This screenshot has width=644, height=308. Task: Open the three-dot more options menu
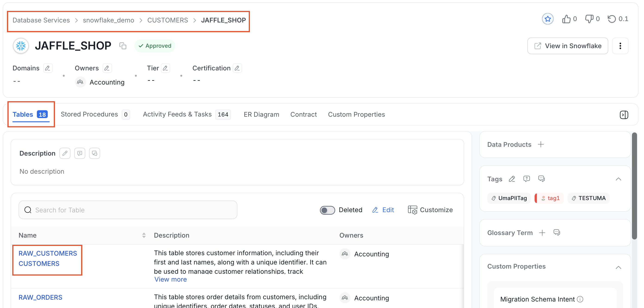(x=620, y=46)
